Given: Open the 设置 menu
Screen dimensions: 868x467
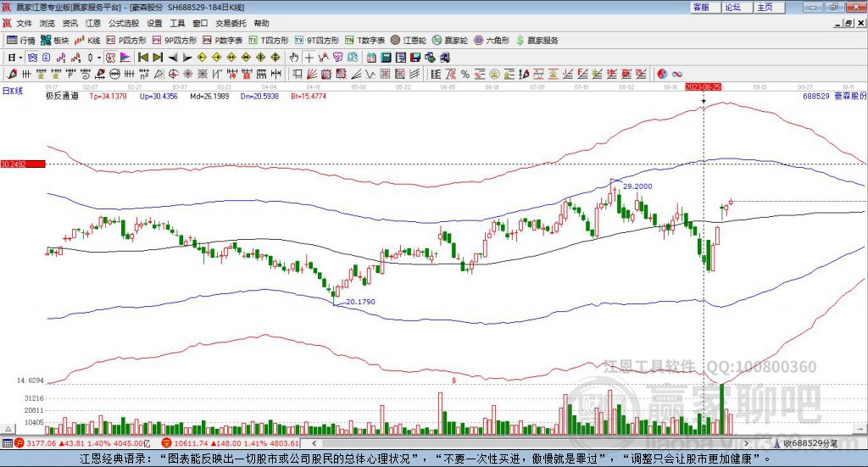Looking at the screenshot, I should (154, 23).
